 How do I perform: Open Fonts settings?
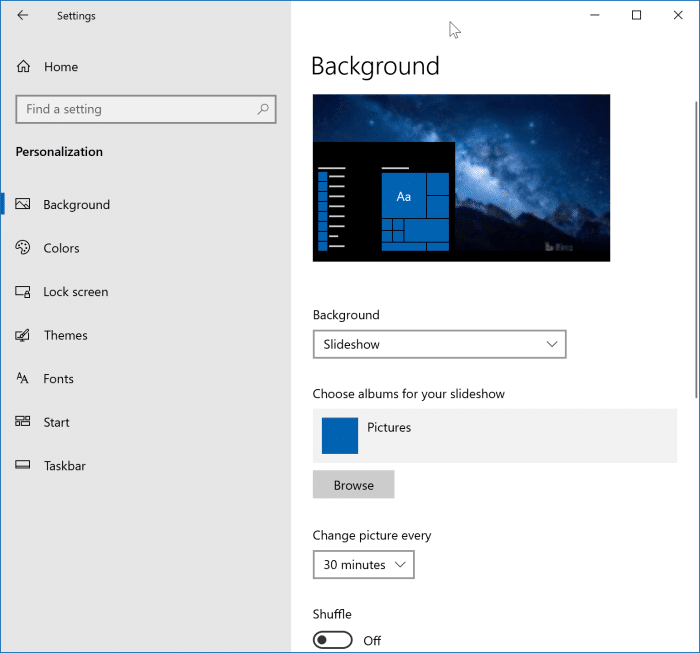point(58,378)
